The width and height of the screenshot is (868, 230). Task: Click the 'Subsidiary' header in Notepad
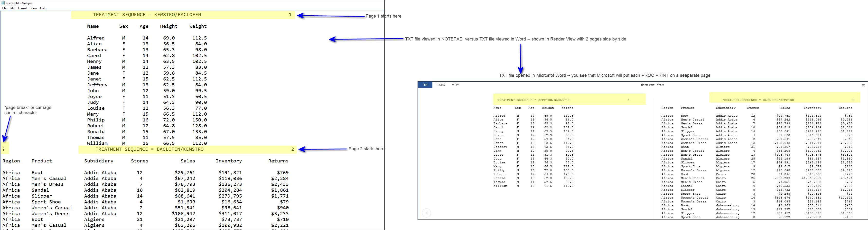pos(99,161)
